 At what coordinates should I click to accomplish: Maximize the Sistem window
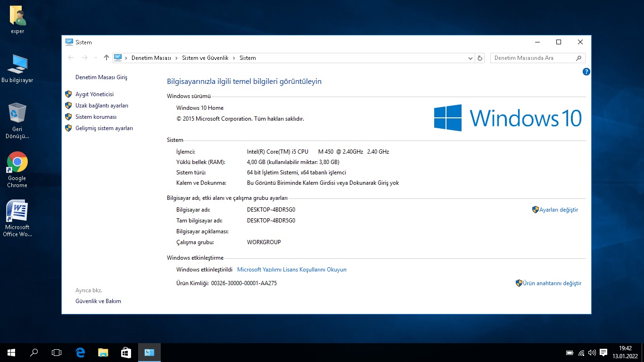click(559, 42)
